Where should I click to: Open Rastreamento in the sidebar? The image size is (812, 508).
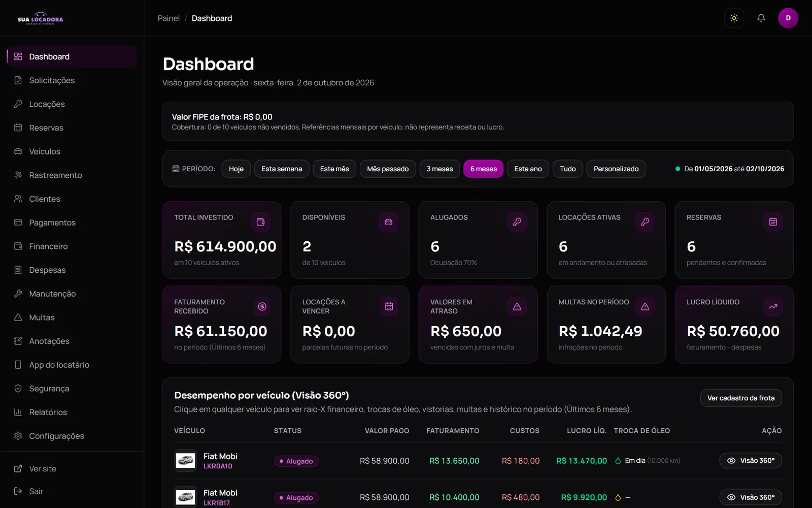72,175
